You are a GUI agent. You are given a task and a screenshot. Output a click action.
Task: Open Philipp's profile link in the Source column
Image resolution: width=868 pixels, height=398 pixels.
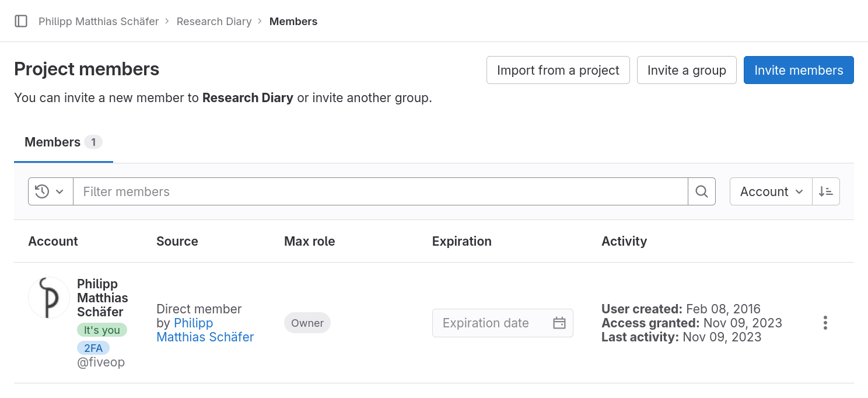pyautogui.click(x=205, y=330)
